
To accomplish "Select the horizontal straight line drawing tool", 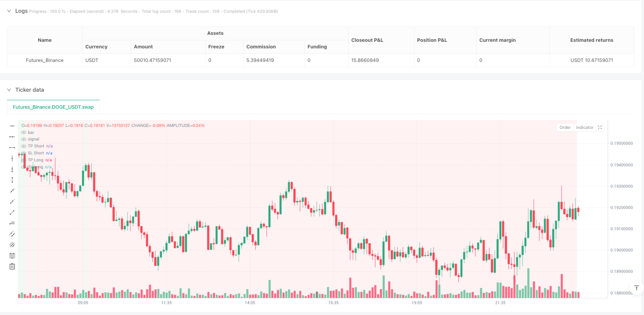I will (12, 126).
